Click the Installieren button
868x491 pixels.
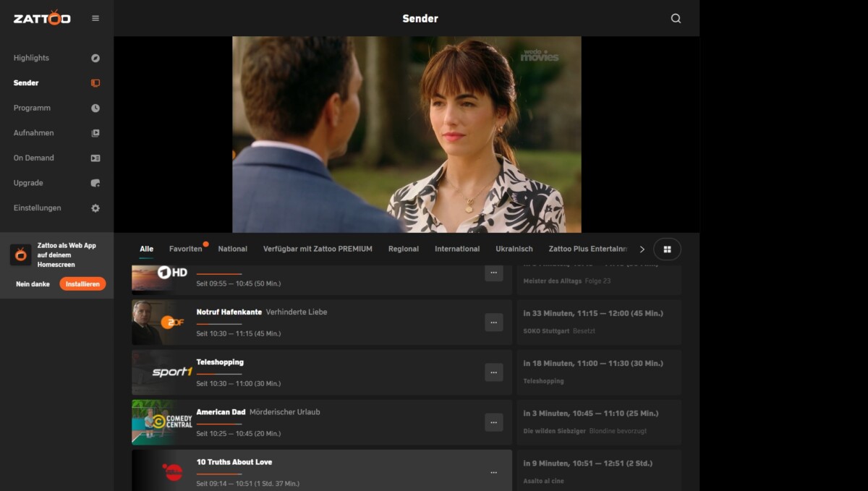pos(82,283)
